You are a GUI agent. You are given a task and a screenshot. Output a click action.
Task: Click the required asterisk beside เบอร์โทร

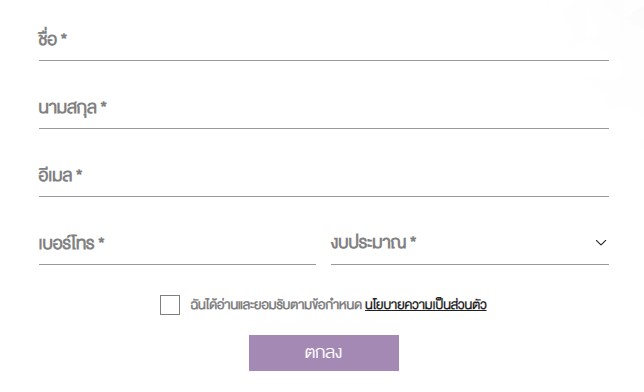click(x=101, y=241)
